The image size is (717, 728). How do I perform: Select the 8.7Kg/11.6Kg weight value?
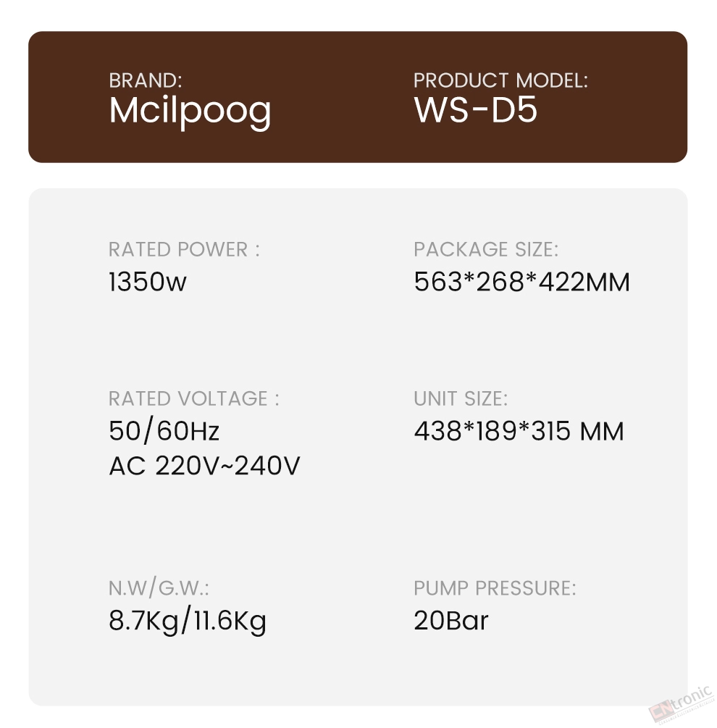coord(188,622)
